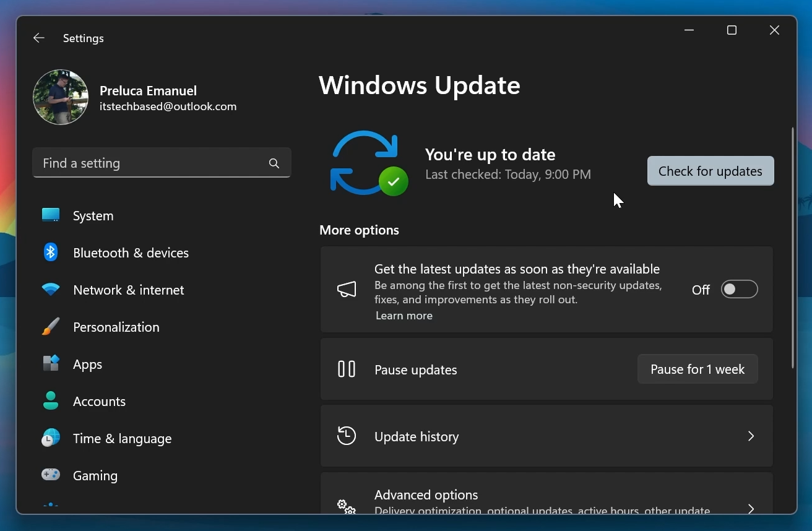
Task: Click the back arrow in Settings header
Action: tap(39, 38)
